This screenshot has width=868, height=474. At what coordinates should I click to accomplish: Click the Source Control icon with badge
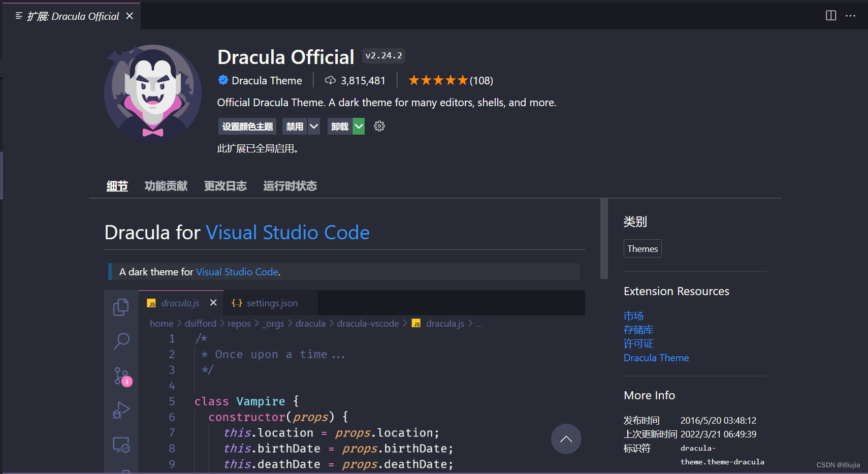(x=122, y=376)
